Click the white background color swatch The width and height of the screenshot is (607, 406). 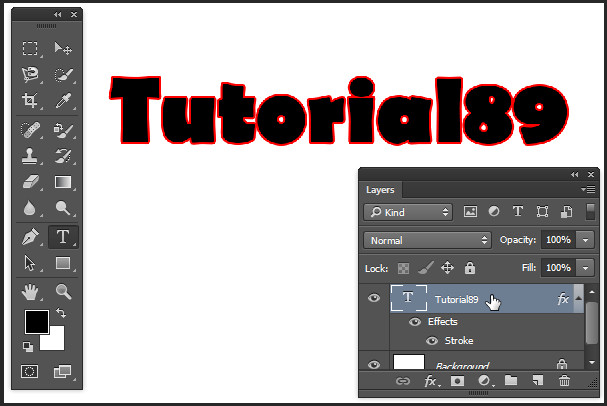click(x=55, y=341)
